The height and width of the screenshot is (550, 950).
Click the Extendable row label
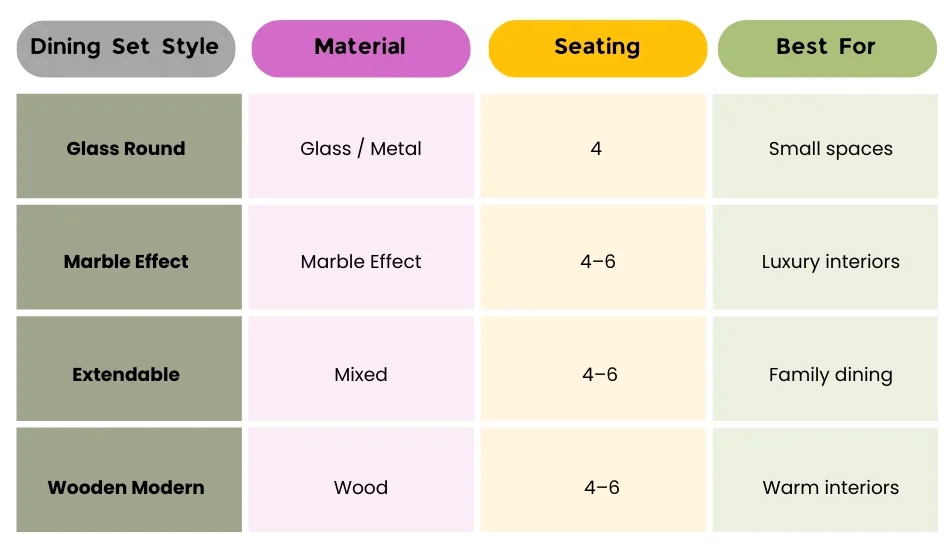127,375
